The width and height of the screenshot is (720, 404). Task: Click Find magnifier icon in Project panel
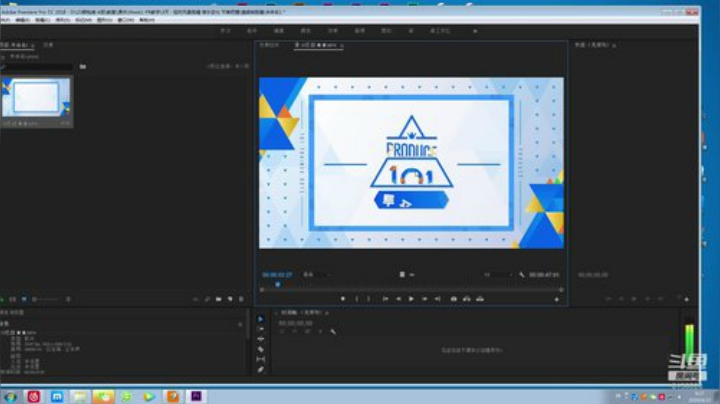point(208,299)
